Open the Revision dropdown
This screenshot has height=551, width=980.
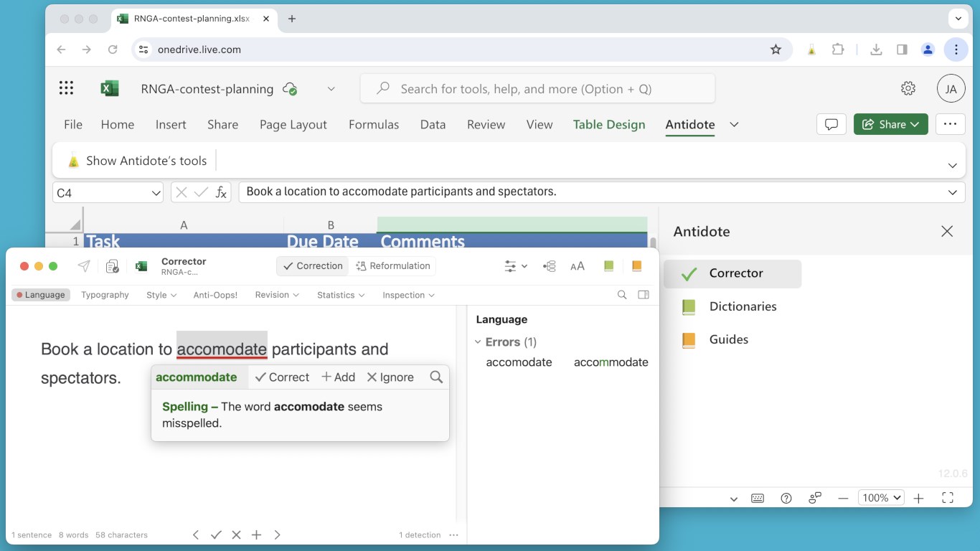277,295
